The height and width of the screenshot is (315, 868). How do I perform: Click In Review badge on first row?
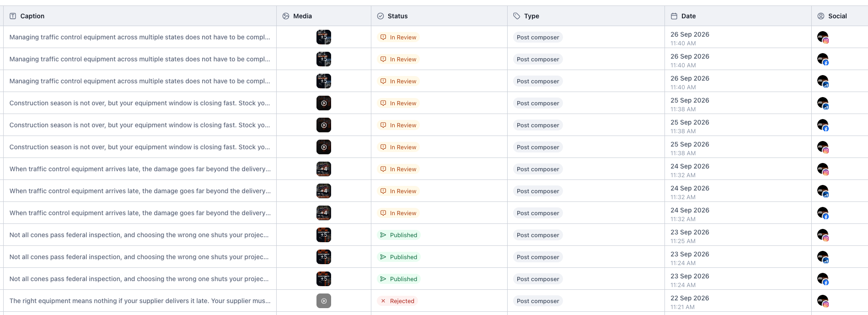point(398,37)
